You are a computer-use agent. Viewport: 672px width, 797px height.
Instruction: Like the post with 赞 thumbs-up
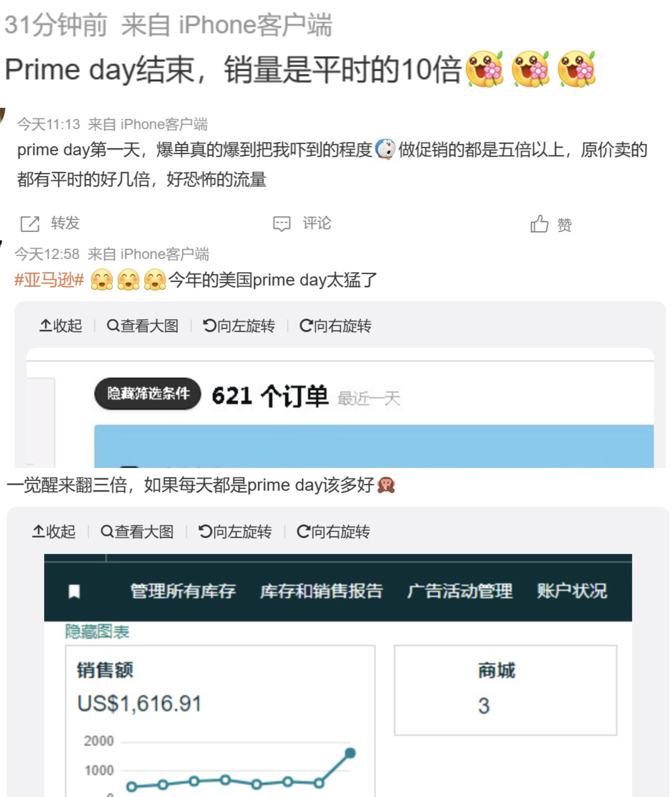[539, 224]
